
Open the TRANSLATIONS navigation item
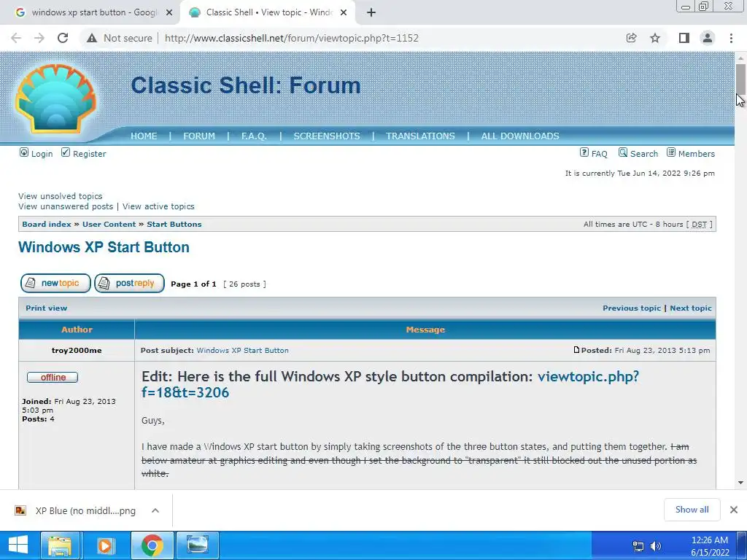(x=420, y=136)
